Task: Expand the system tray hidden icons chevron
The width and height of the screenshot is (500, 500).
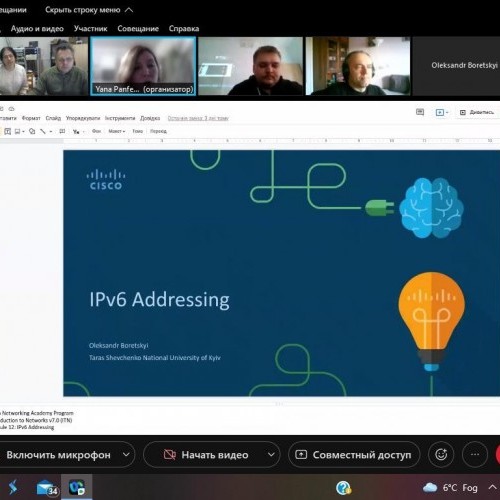Action: pyautogui.click(x=492, y=487)
